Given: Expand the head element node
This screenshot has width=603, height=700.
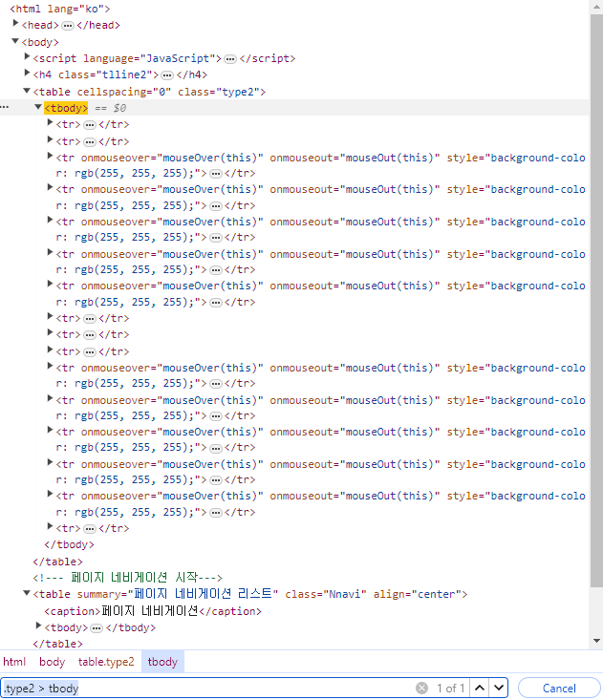Looking at the screenshot, I should [15, 23].
